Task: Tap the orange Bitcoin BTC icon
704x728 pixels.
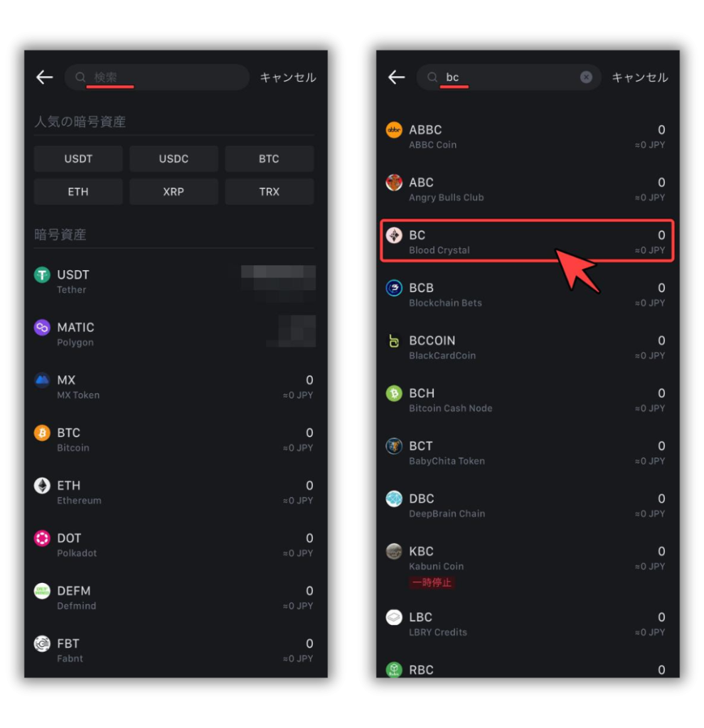Action: point(42,433)
